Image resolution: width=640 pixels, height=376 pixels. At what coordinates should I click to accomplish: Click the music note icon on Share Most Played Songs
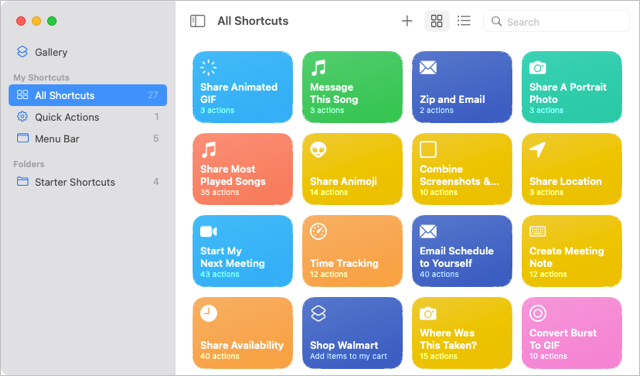209,150
